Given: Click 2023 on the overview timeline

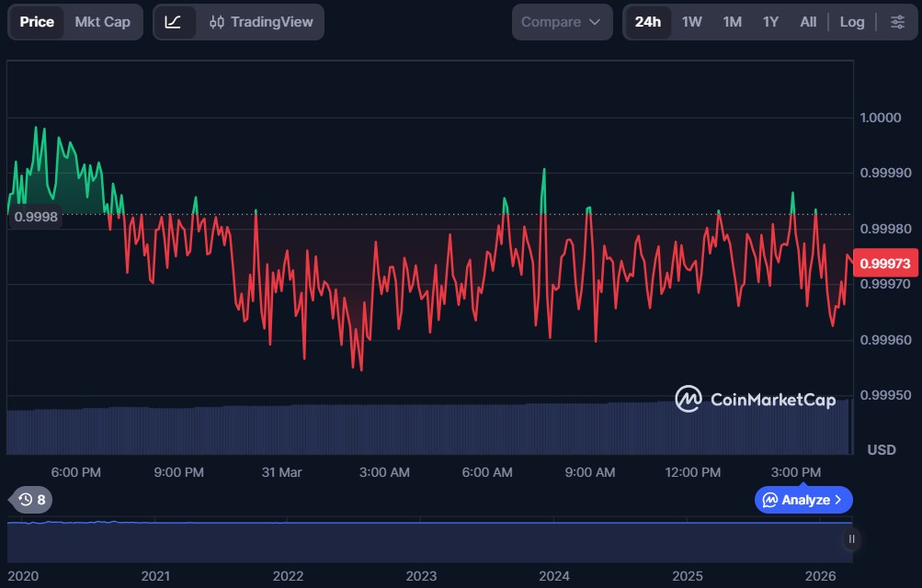Looking at the screenshot, I should pos(421,576).
